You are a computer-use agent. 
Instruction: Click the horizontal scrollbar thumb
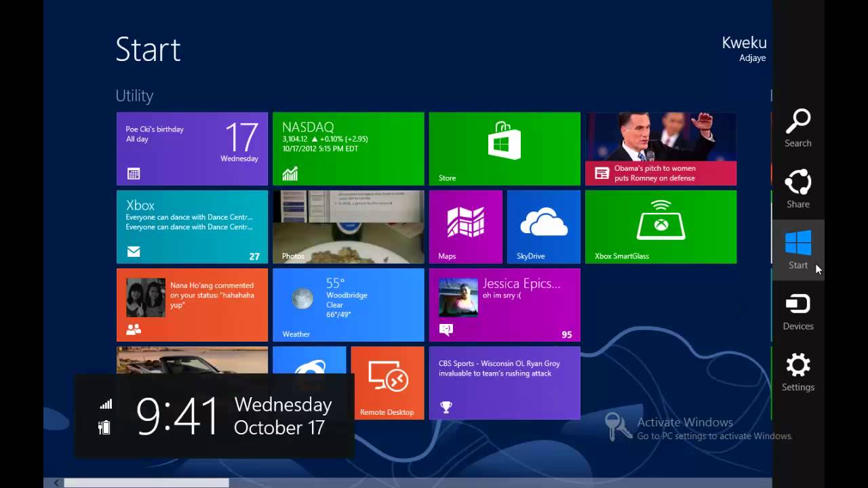pos(146,483)
